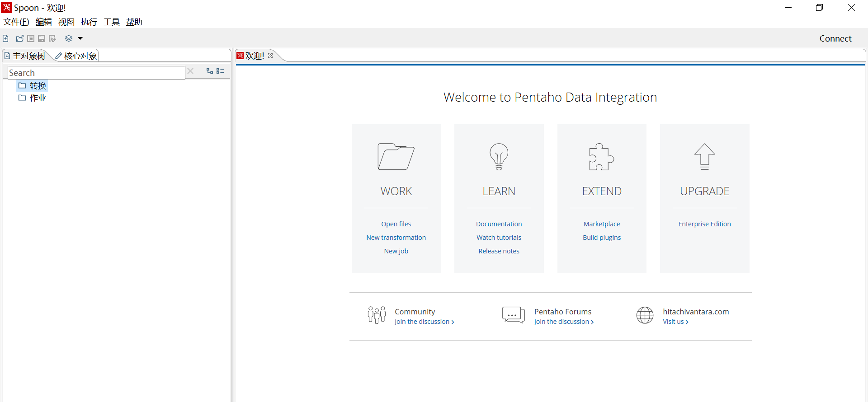Open the 帮助 menu
This screenshot has width=868, height=402.
tap(134, 22)
